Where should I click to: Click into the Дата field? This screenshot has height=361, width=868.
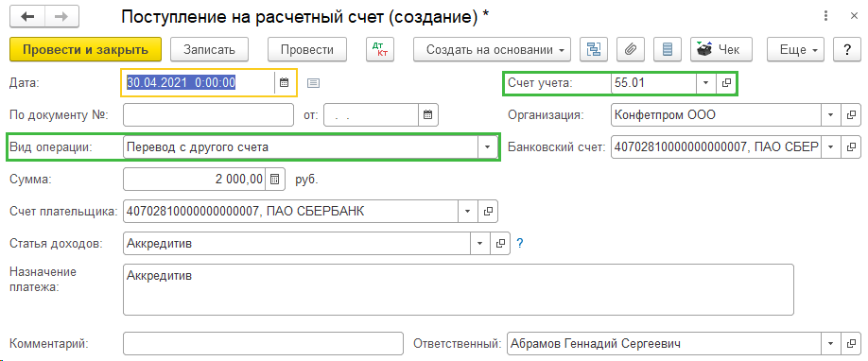coord(199,83)
